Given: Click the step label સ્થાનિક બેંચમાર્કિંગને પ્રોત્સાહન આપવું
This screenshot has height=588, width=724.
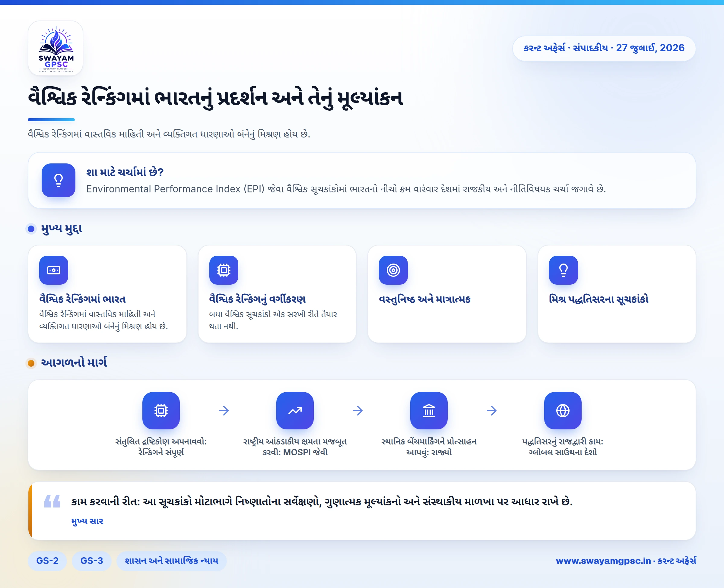Looking at the screenshot, I should point(429,447).
